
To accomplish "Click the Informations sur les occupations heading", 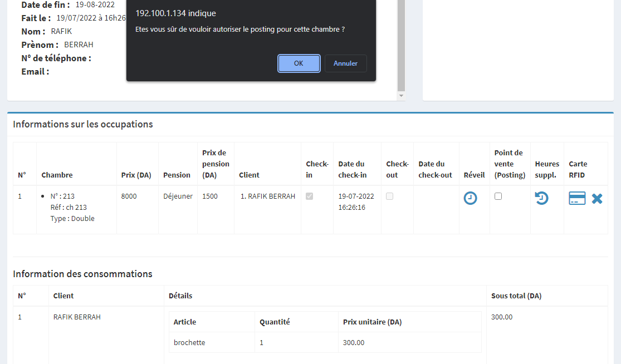I will pyautogui.click(x=83, y=124).
